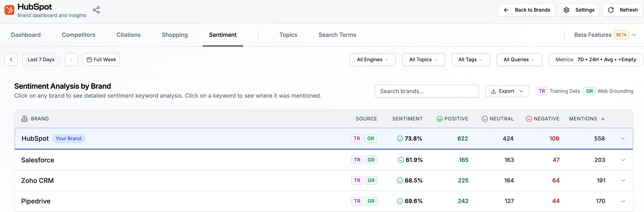Go to previous date range arrow

(x=11, y=59)
